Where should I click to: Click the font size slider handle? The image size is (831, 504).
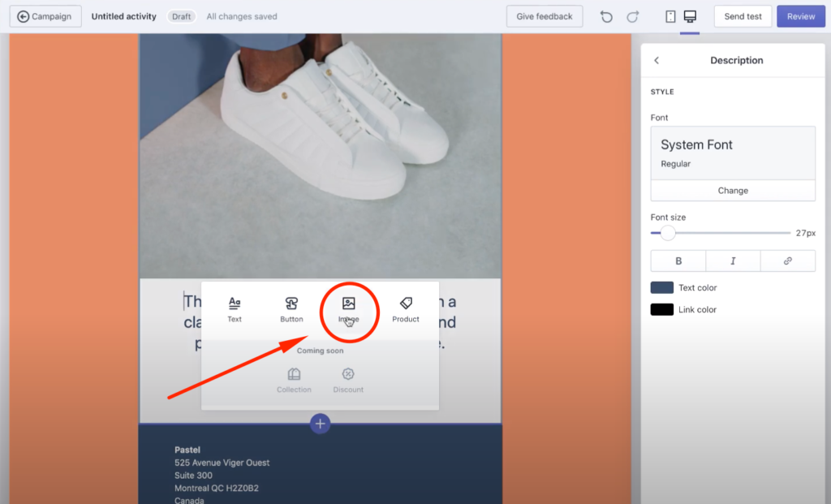point(668,233)
